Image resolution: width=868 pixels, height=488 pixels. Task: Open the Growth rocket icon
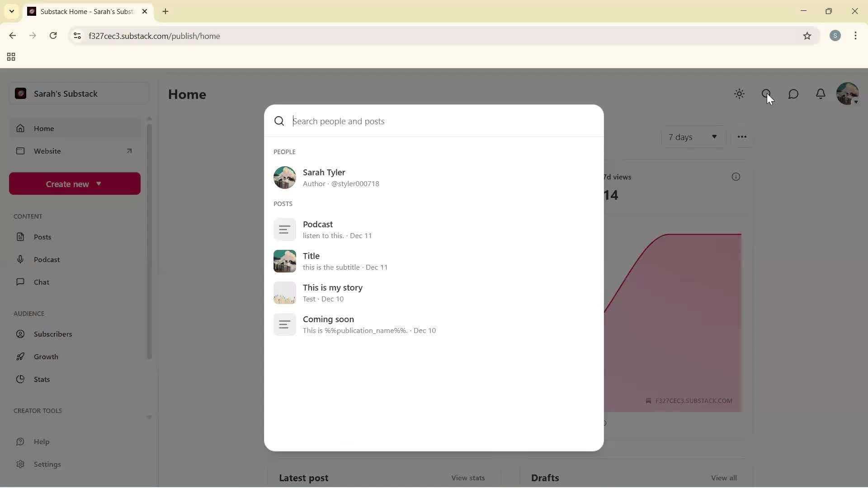coord(21,357)
